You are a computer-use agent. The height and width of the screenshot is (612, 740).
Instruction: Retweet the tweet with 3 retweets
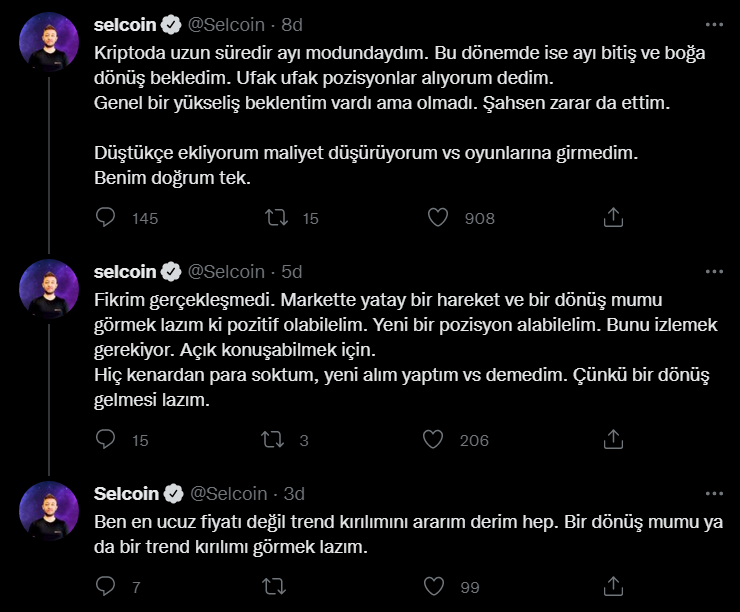pyautogui.click(x=272, y=439)
